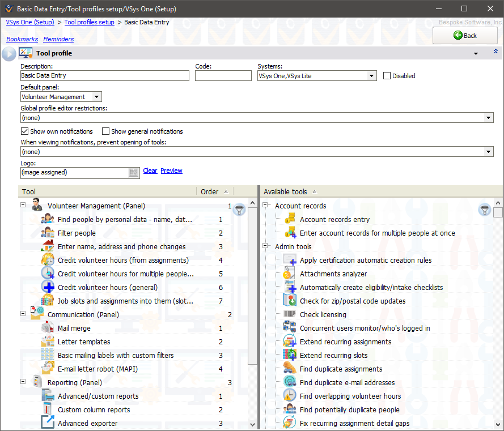Click the Mail merge tool icon

pyautogui.click(x=48, y=328)
